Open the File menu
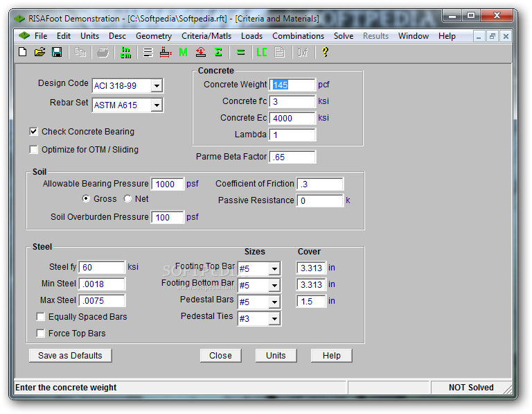Screen dimensions: 532x414 pyautogui.click(x=41, y=36)
